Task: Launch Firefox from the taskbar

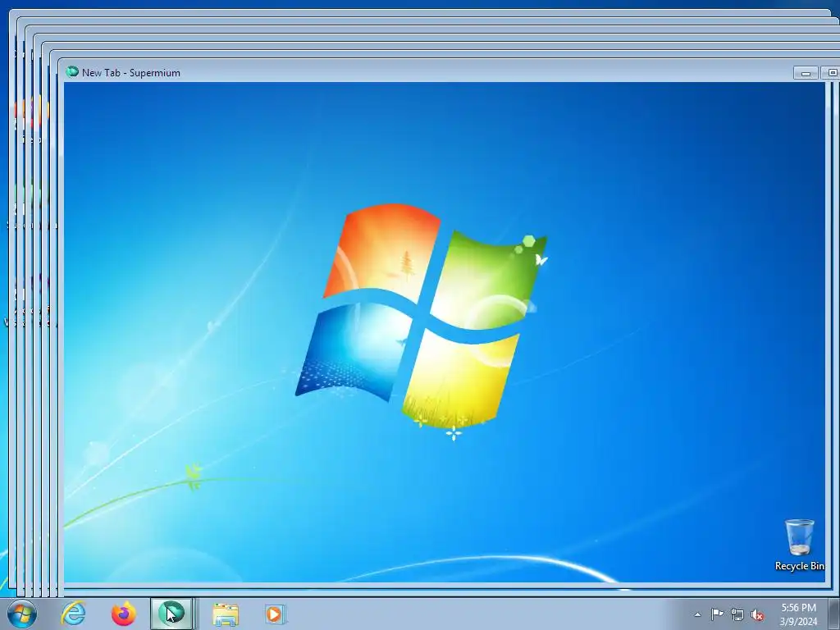Action: pos(123,614)
